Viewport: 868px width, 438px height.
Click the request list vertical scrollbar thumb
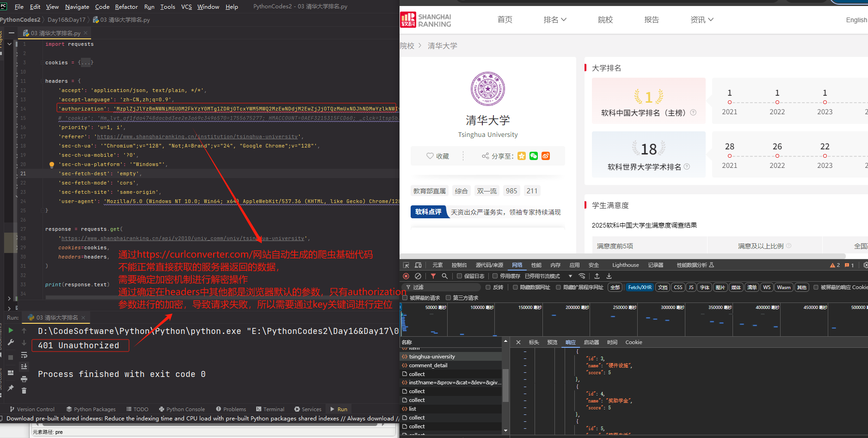[505, 385]
